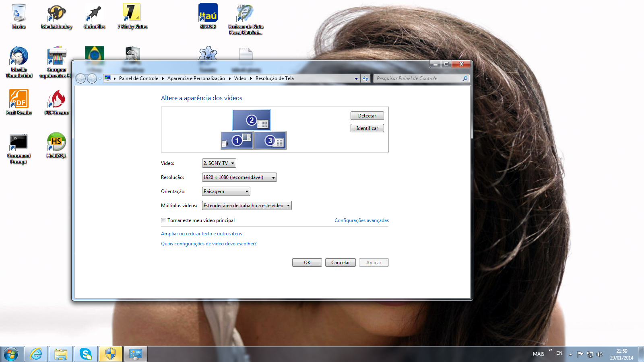Image resolution: width=644 pixels, height=362 pixels.
Task: Expand the arrow after Painel de Controle breadcrumb
Action: 163,78
